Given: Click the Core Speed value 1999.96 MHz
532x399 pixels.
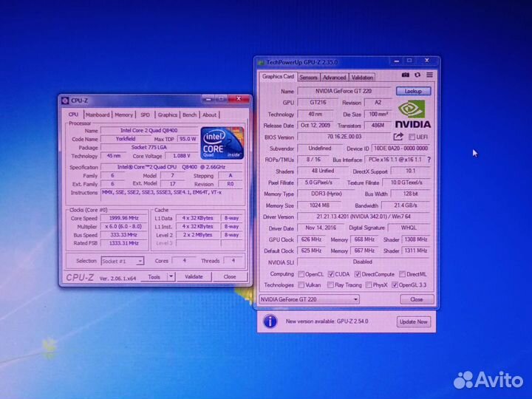Looking at the screenshot, I should click(124, 218).
